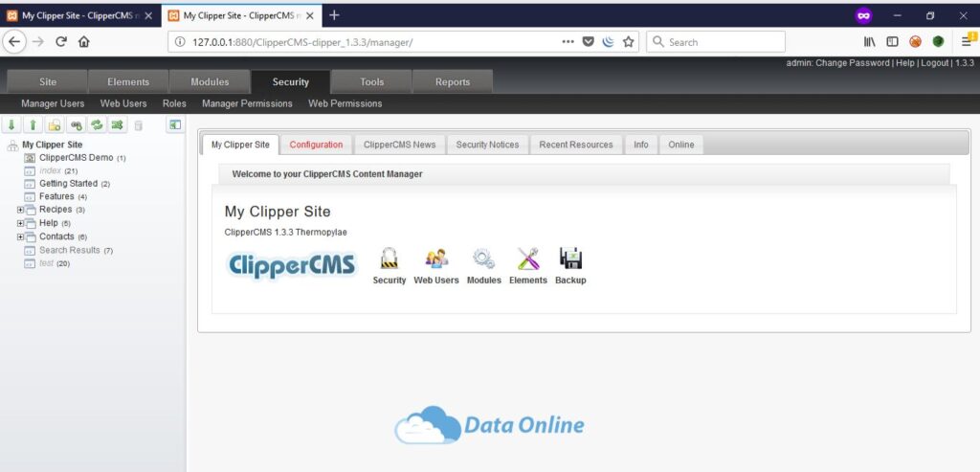This screenshot has height=472, width=980.
Task: Open Web Users via the people icon
Action: pos(436,258)
